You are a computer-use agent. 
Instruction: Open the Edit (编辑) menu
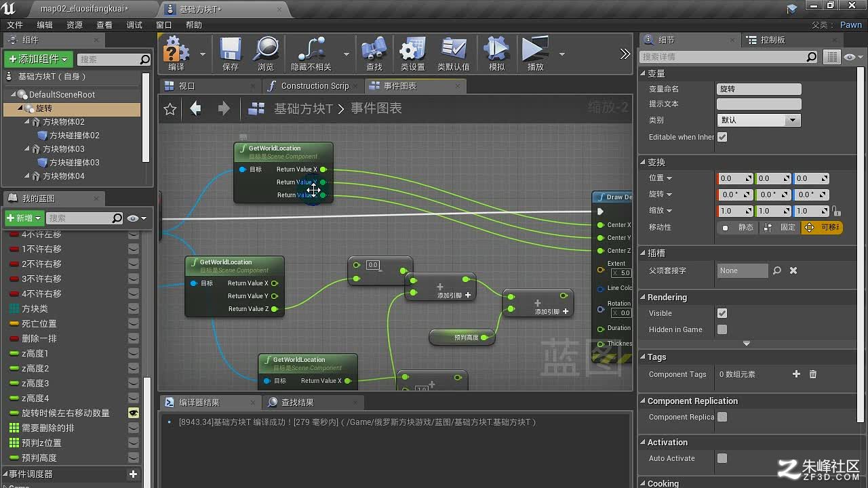click(x=45, y=24)
